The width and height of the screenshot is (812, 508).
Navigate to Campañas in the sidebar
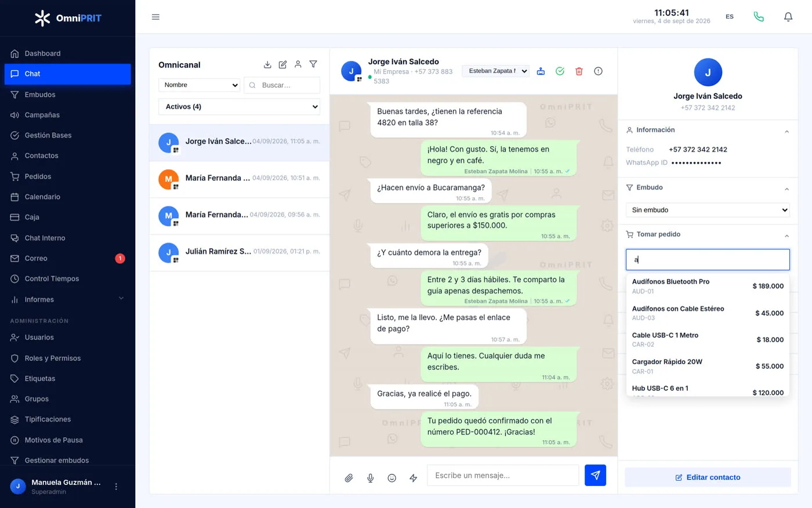point(67,115)
